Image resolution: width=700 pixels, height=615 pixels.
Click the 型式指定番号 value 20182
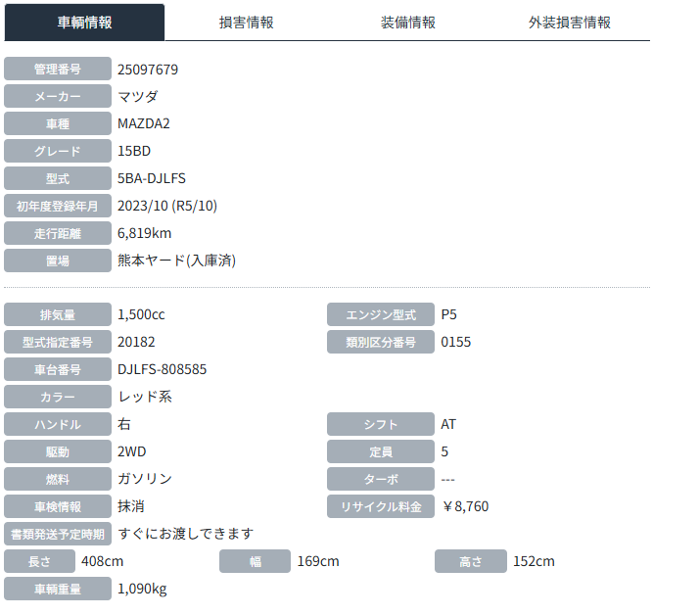(136, 342)
